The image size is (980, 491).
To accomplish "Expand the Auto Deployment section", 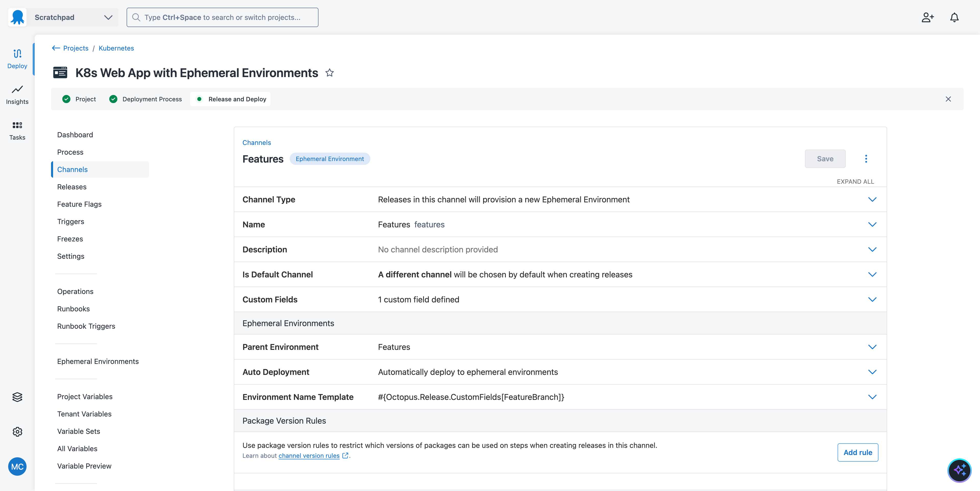I will pyautogui.click(x=872, y=372).
